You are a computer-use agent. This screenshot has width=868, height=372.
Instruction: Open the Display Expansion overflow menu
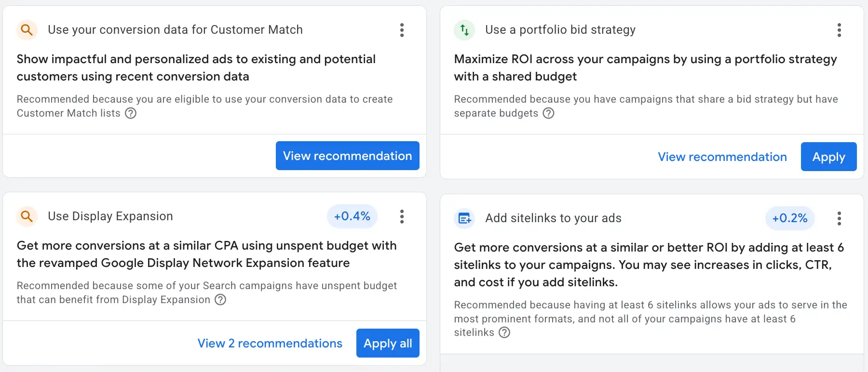(402, 216)
